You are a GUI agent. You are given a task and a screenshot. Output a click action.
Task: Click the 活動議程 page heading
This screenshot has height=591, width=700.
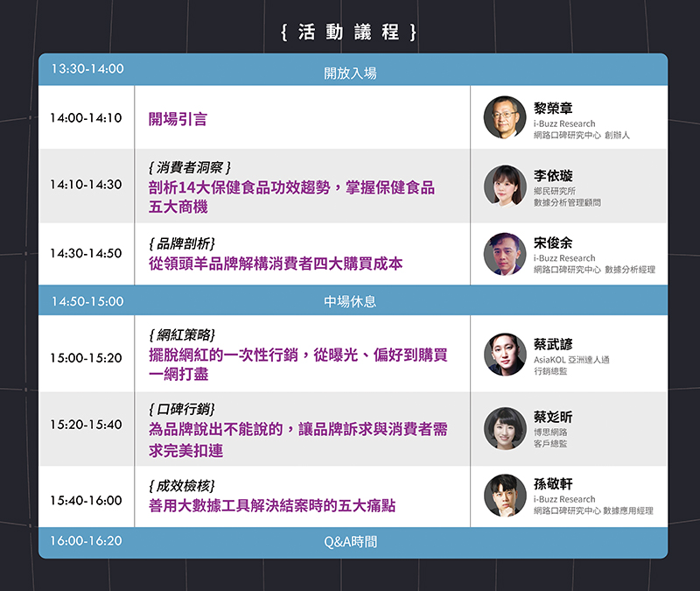350,32
